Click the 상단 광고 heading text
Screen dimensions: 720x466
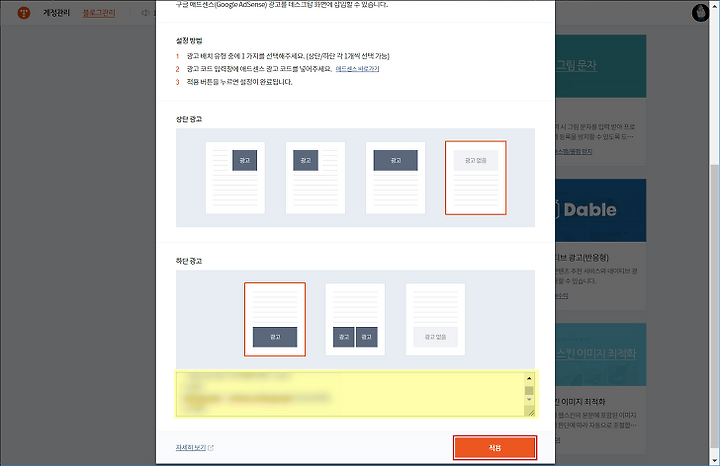click(x=189, y=119)
